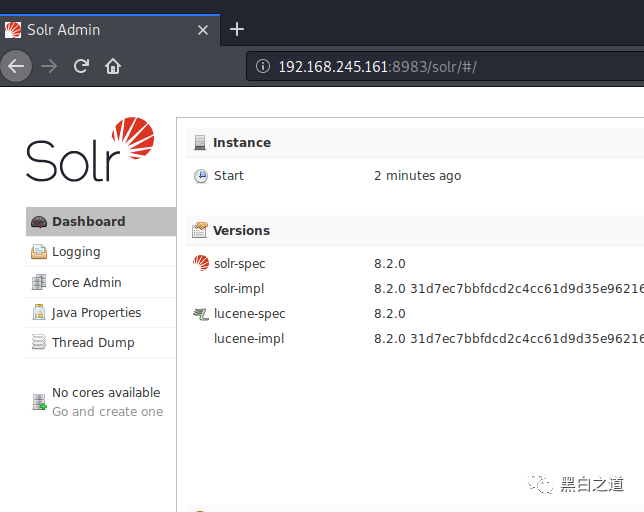Click the solr-spec Solr icon
Viewport: 644px width, 512px height.
click(201, 263)
